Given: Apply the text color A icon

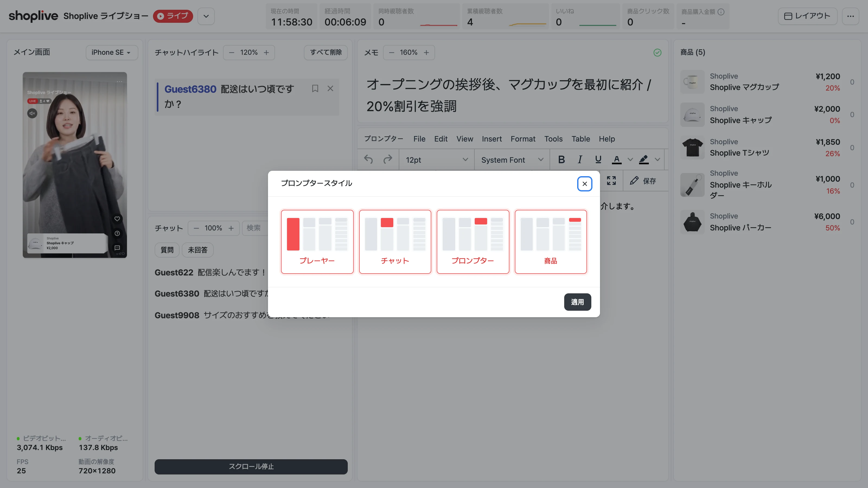Looking at the screenshot, I should 616,160.
